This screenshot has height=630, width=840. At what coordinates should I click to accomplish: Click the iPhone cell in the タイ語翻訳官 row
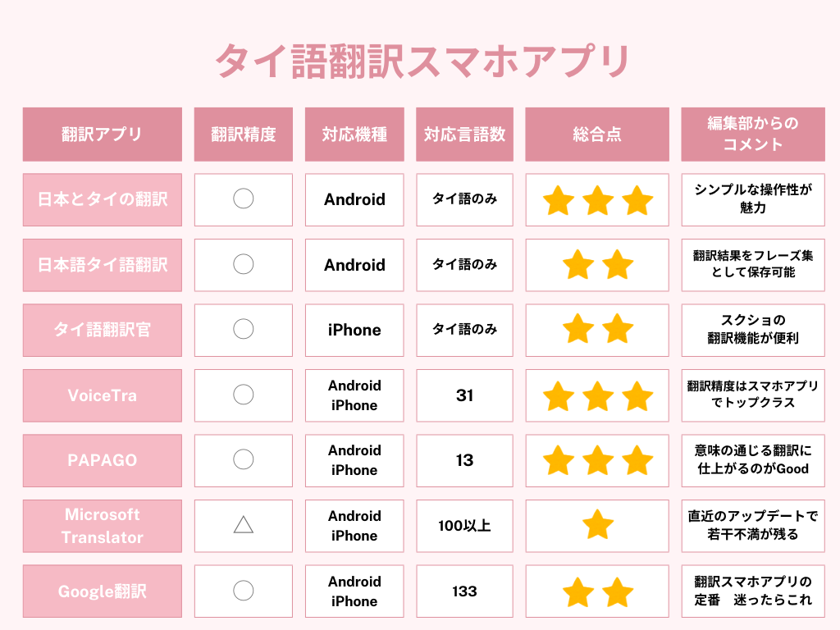(x=354, y=330)
